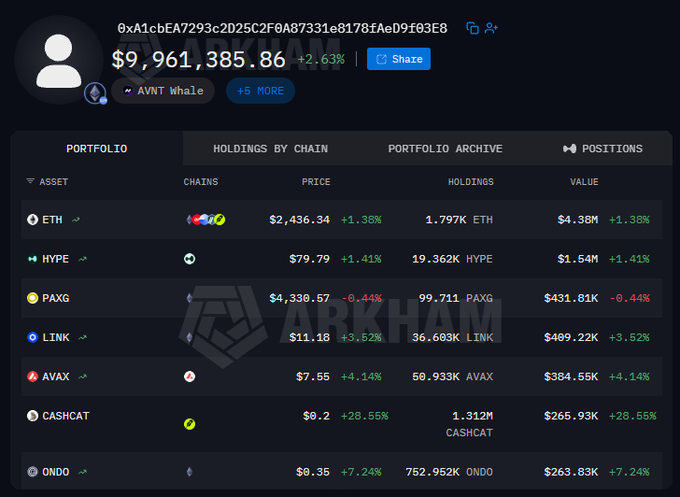Viewport: 680px width, 497px height.
Task: Select the PORTFOLIO tab
Action: coord(97,149)
